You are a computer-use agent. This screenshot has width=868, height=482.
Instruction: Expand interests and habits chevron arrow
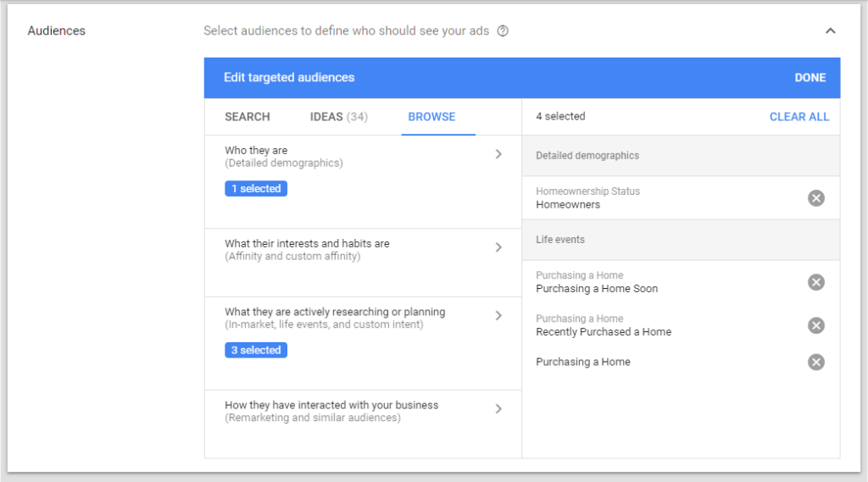498,247
